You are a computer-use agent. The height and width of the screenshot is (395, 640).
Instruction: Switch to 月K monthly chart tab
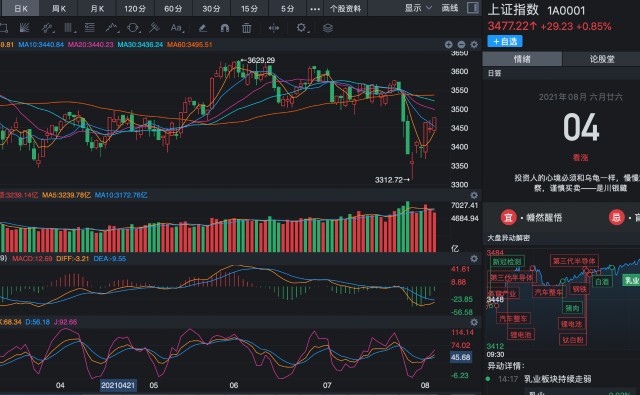[x=97, y=8]
